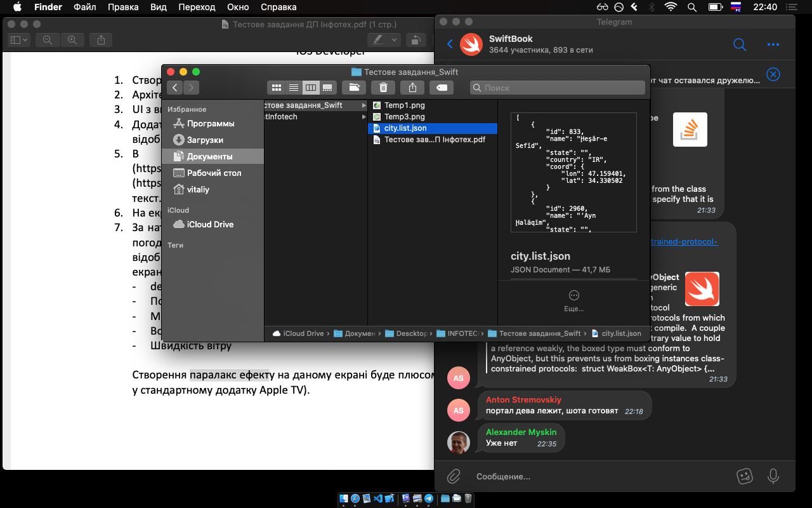Record voice message in Telegram
812x508 pixels.
773,476
